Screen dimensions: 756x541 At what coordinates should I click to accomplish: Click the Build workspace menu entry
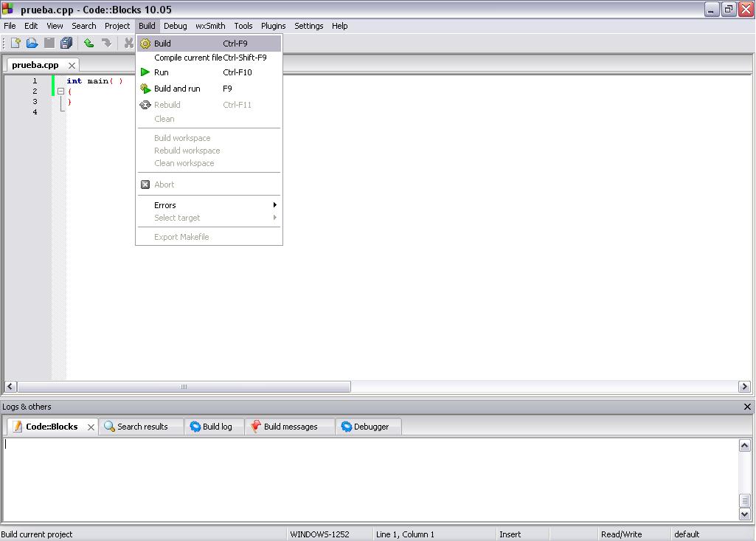209,138
